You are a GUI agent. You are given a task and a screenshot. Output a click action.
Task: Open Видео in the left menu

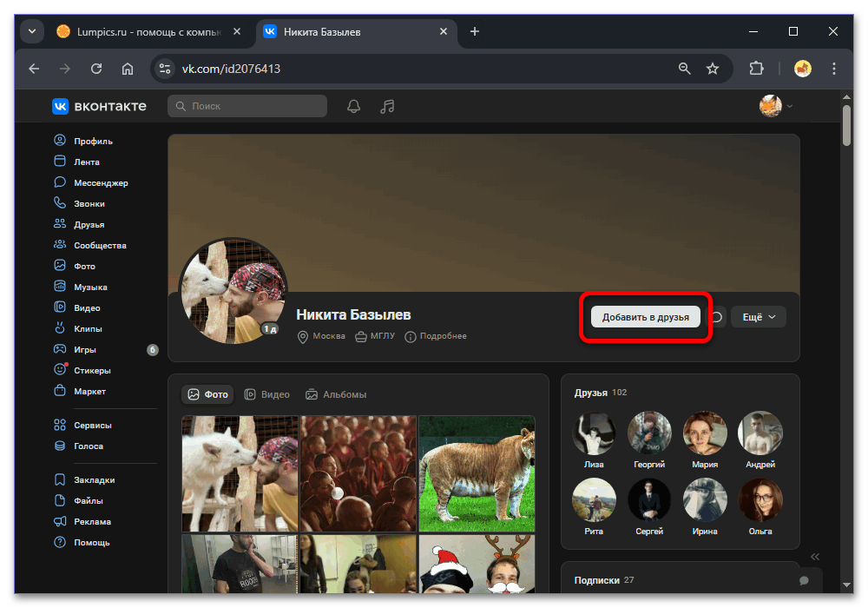tap(77, 307)
